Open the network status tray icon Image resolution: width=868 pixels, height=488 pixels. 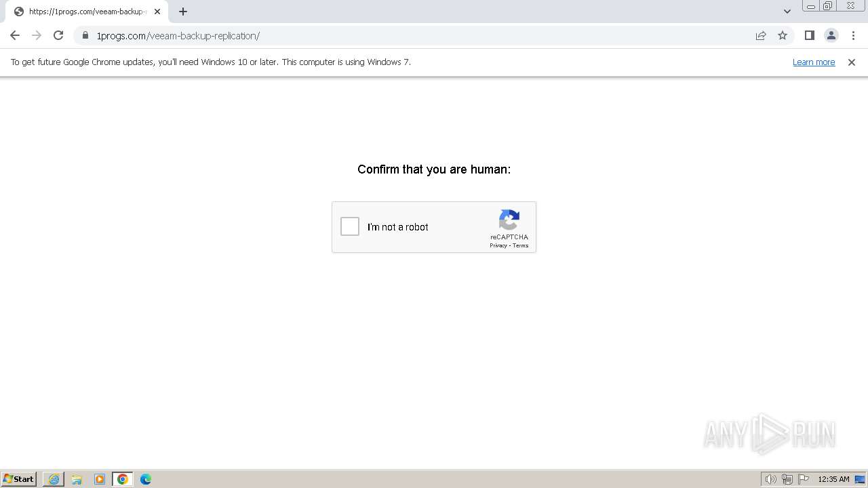(x=787, y=479)
